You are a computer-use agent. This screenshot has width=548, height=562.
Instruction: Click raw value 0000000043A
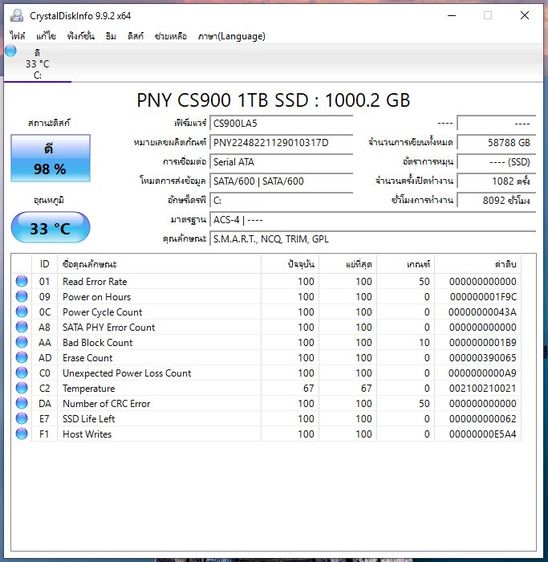tap(482, 312)
